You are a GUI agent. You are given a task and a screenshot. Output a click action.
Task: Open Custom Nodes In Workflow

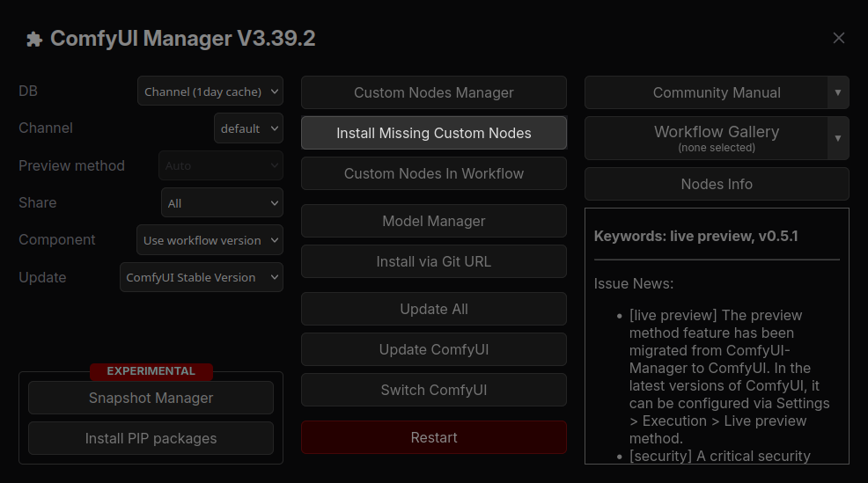coord(434,173)
